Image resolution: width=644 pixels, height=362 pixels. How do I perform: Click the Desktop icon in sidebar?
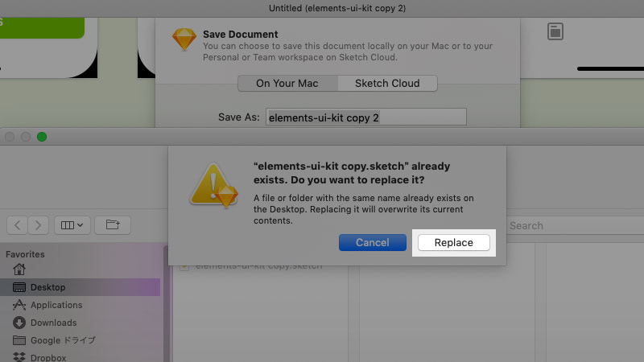(19, 287)
